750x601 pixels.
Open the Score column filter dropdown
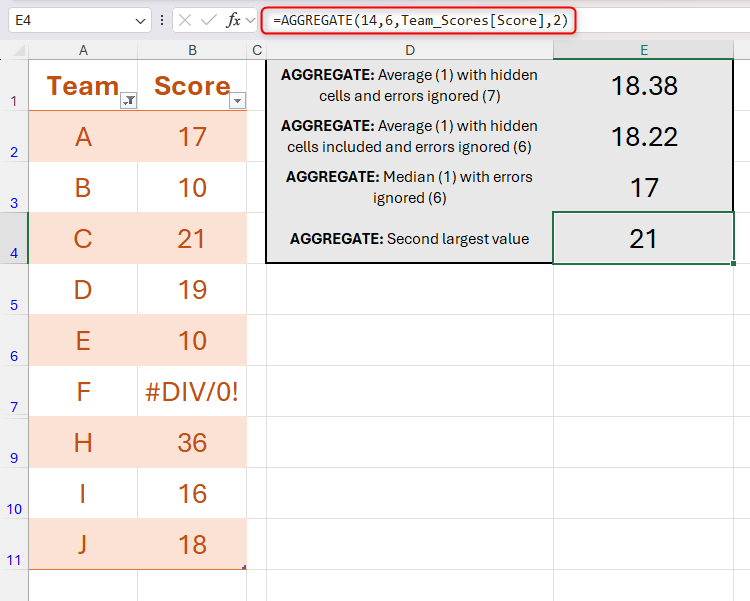237,101
